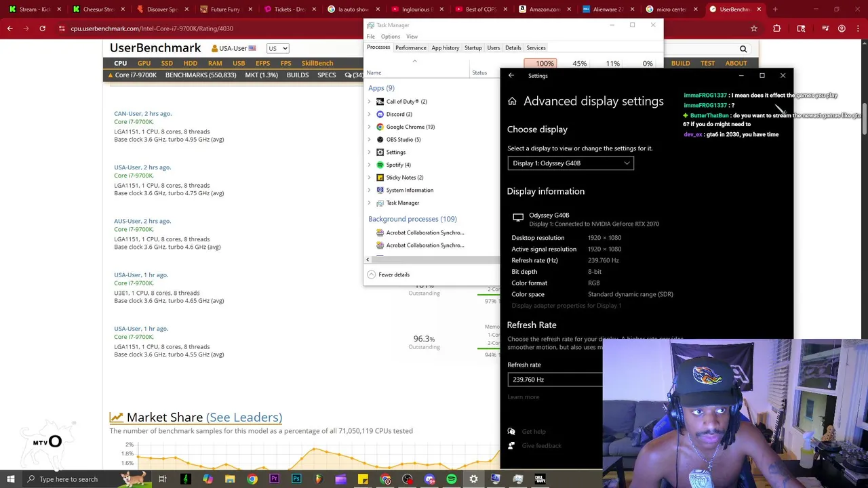Click the UserBenchmark search magnifier icon
The image size is (868, 488).
pos(743,49)
